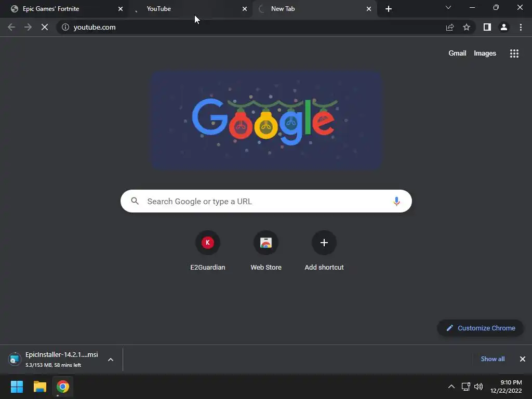The image size is (532, 399).
Task: Open the volume tray icon
Action: (478, 387)
